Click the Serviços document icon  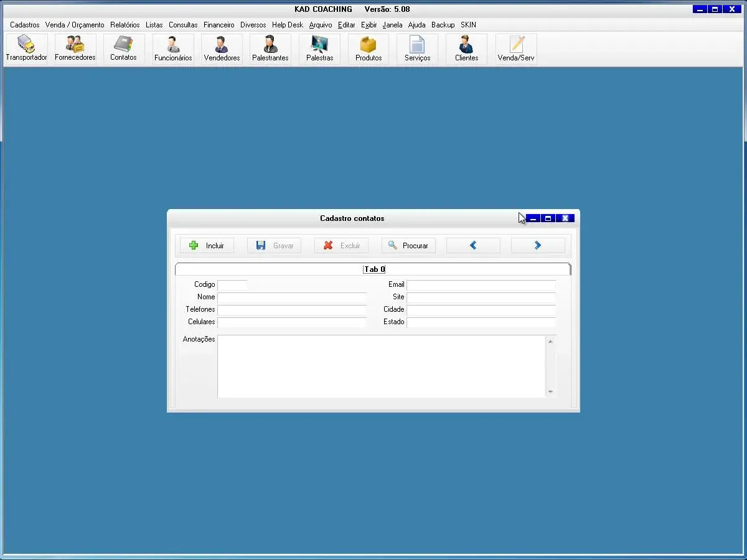point(417,49)
